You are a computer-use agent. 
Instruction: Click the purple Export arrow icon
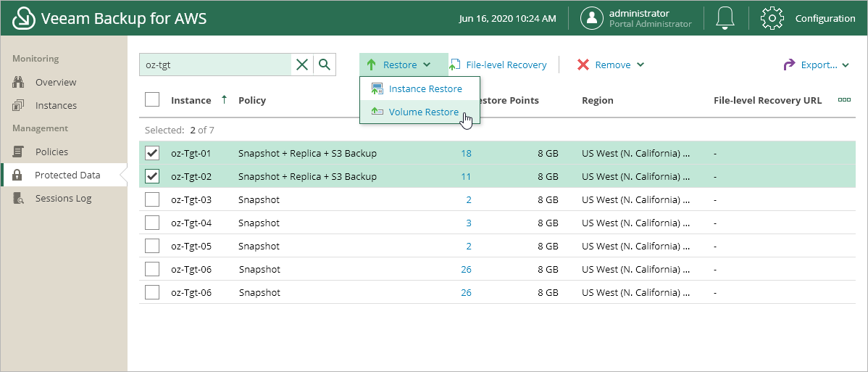[x=789, y=65]
